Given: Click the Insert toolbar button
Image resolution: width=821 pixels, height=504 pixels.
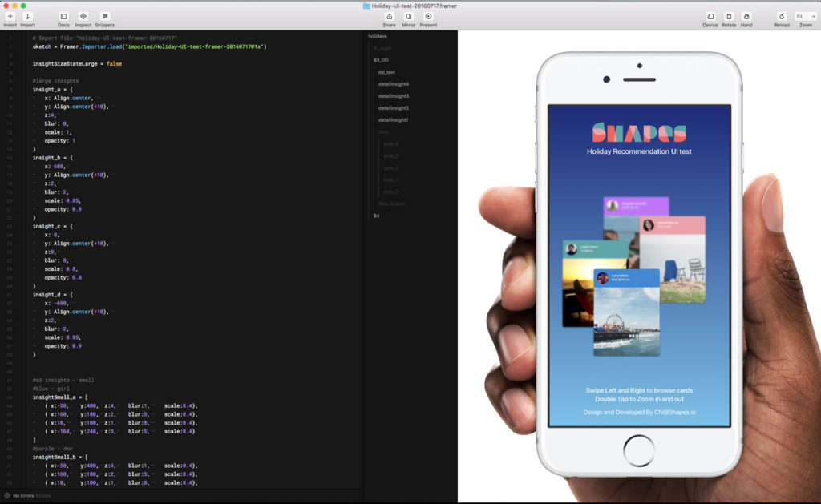Looking at the screenshot, I should (x=10, y=16).
